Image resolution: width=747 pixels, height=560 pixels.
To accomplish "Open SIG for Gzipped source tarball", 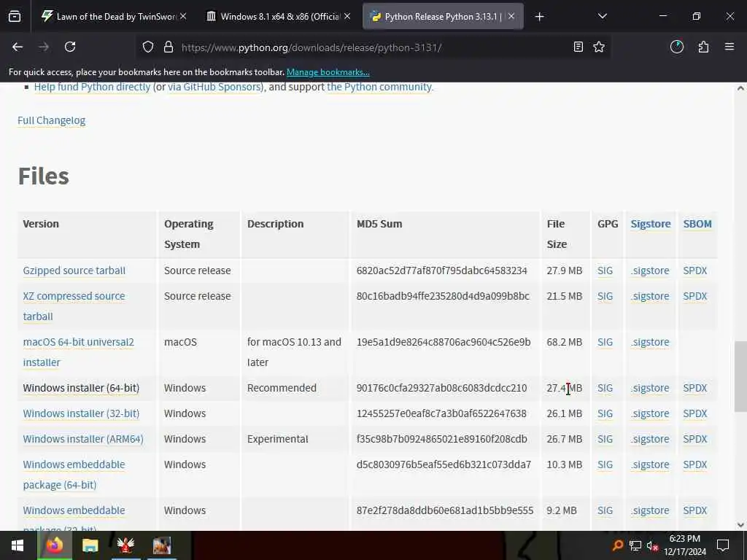I will tap(605, 271).
